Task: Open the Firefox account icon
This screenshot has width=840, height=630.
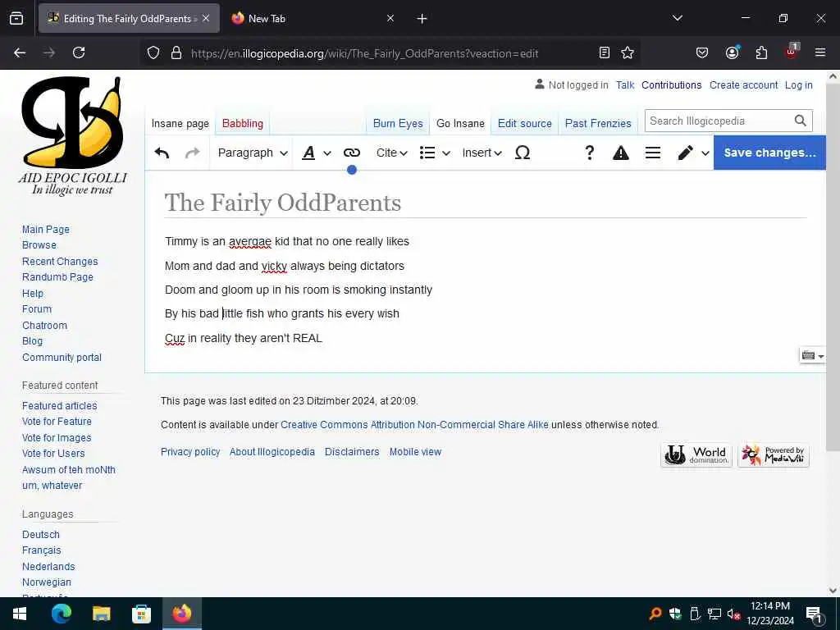Action: coord(732,52)
